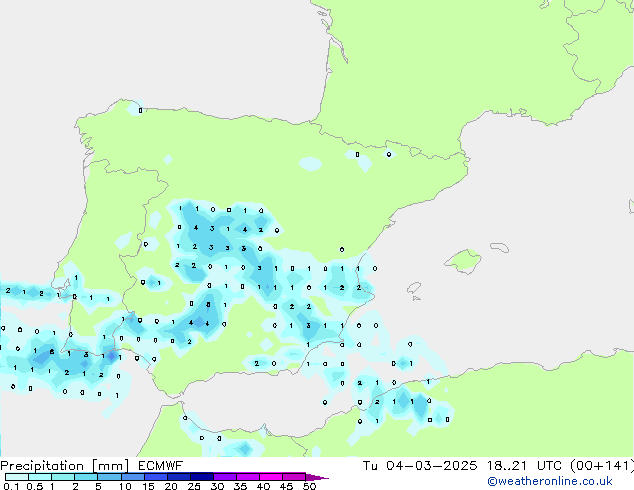Click the legend value '25'

[194, 486]
